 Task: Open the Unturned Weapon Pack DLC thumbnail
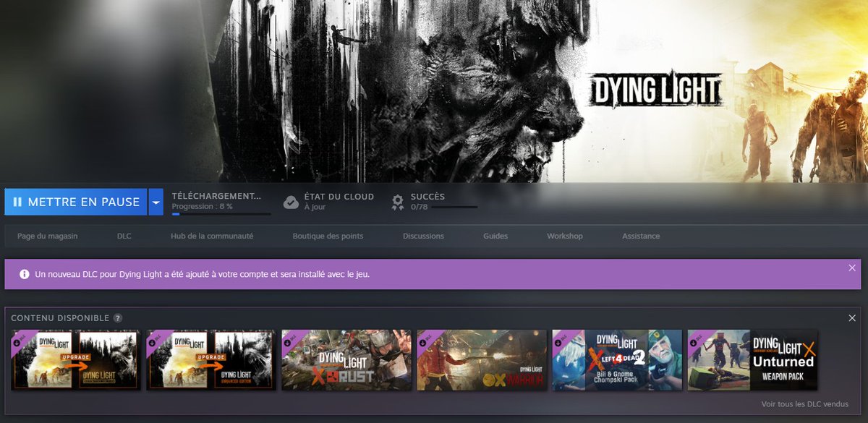752,360
